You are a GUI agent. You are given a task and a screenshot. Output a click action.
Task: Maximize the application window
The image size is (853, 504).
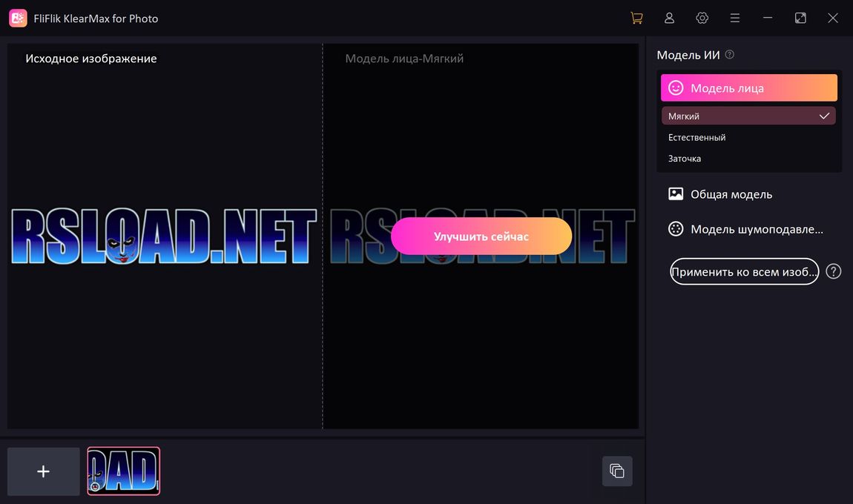800,18
